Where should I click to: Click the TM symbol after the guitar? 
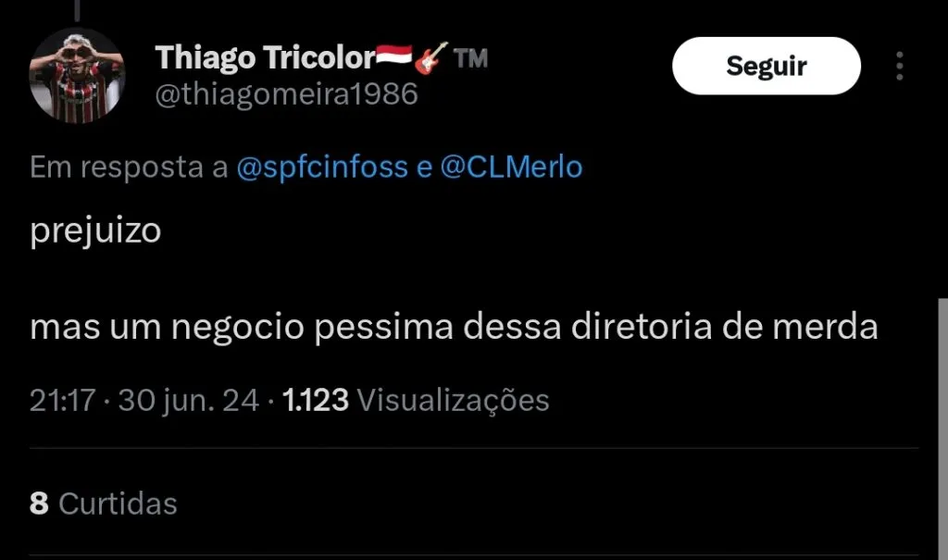coord(470,58)
